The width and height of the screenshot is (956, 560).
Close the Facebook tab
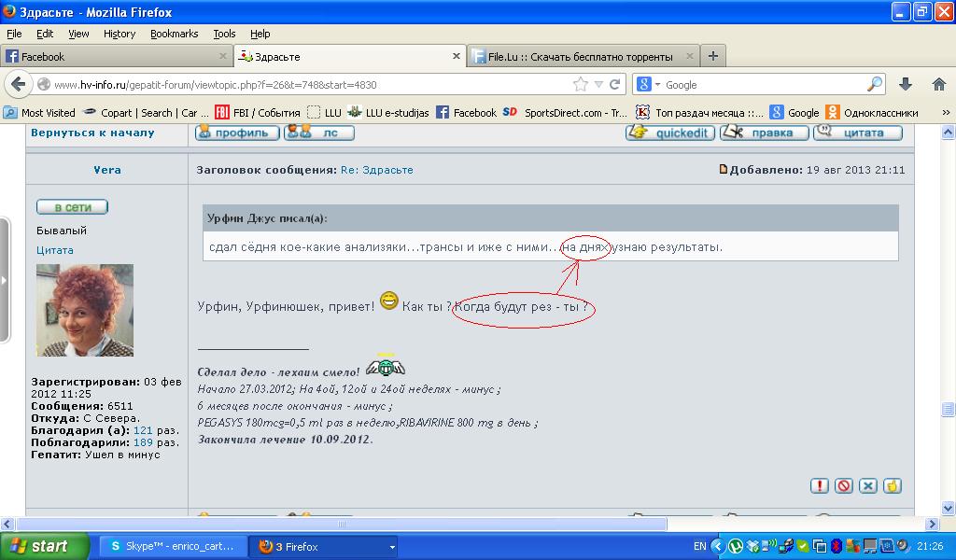click(x=222, y=56)
